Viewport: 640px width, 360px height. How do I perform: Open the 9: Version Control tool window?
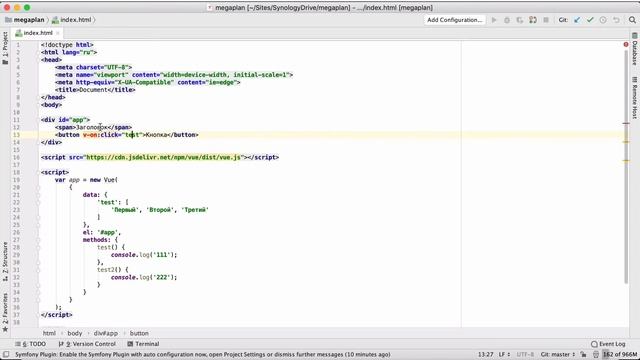(x=87, y=344)
